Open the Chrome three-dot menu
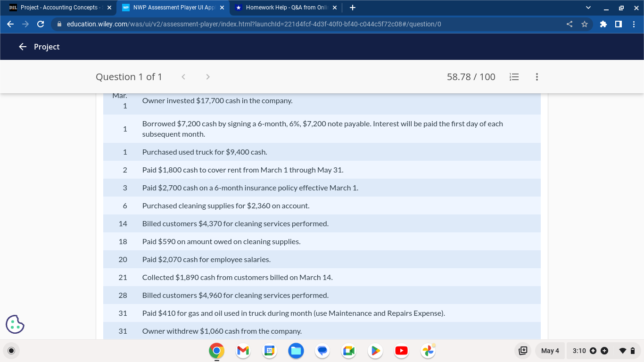This screenshot has height=362, width=644. [634, 24]
